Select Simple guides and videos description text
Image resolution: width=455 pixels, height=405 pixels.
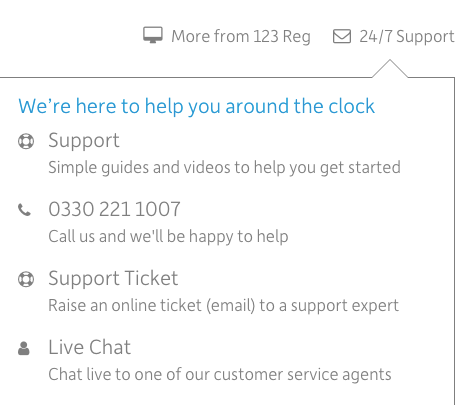(224, 167)
